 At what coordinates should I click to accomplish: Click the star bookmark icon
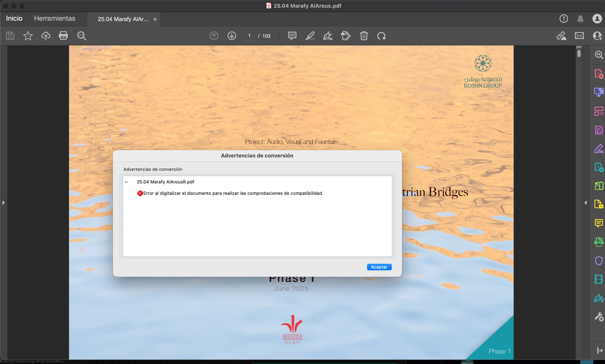pos(28,36)
